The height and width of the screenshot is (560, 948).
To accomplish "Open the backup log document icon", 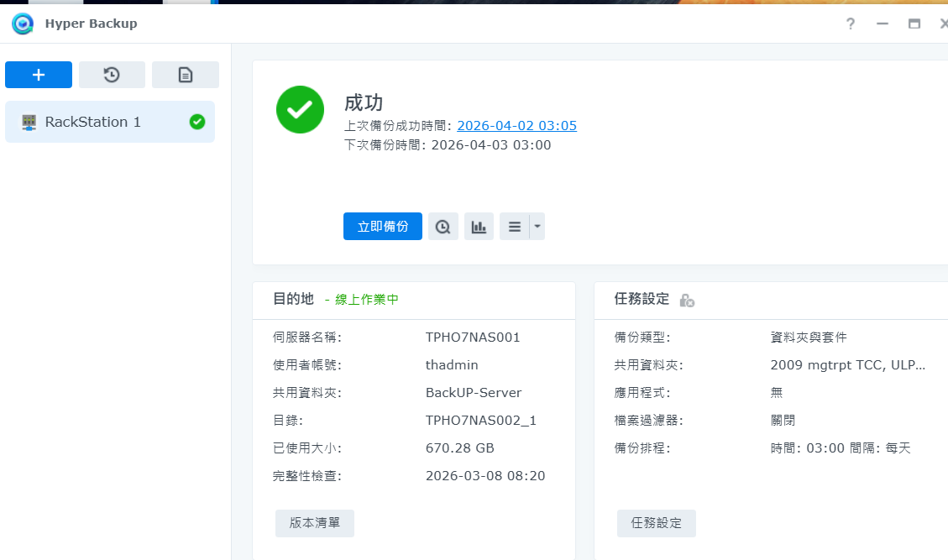I will (x=186, y=75).
